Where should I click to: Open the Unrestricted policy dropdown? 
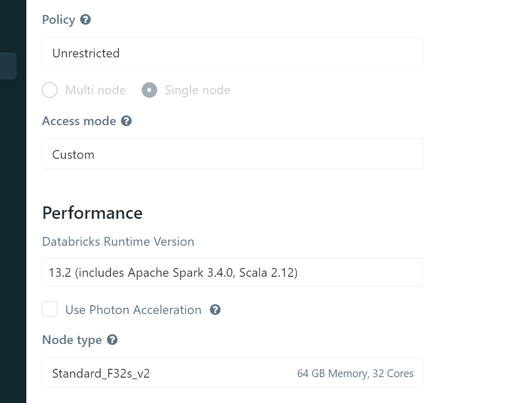point(233,52)
